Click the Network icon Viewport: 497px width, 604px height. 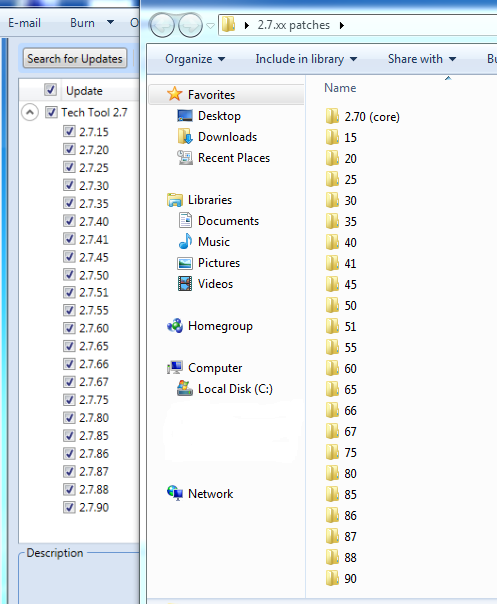[x=175, y=493]
